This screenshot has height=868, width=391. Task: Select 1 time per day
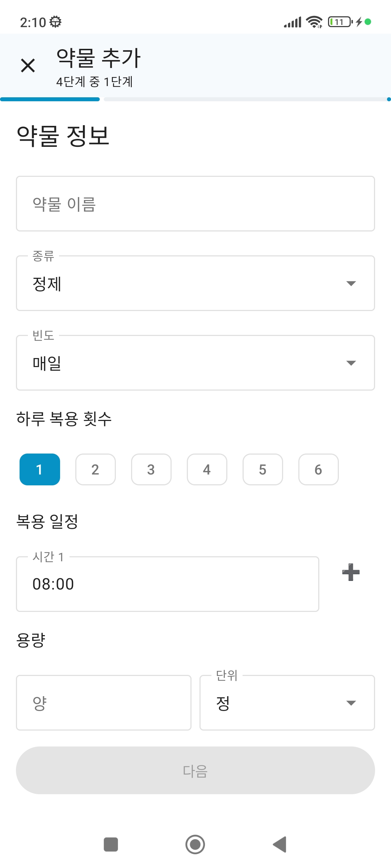(40, 469)
